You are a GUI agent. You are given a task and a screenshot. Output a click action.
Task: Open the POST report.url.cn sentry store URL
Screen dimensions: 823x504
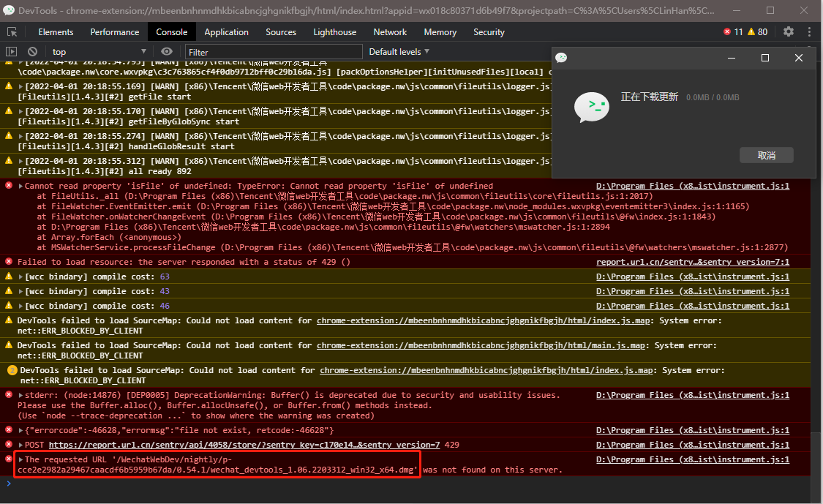[x=244, y=445]
